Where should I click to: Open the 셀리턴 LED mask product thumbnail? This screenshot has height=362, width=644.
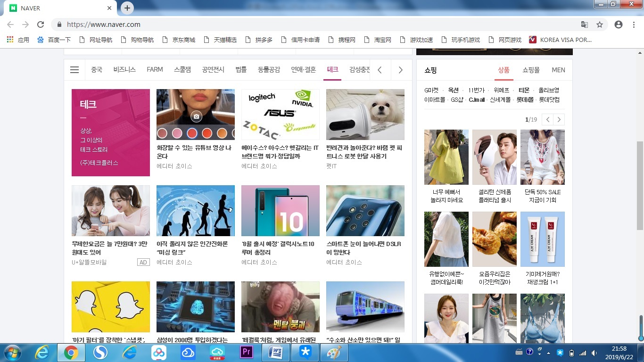pyautogui.click(x=495, y=157)
